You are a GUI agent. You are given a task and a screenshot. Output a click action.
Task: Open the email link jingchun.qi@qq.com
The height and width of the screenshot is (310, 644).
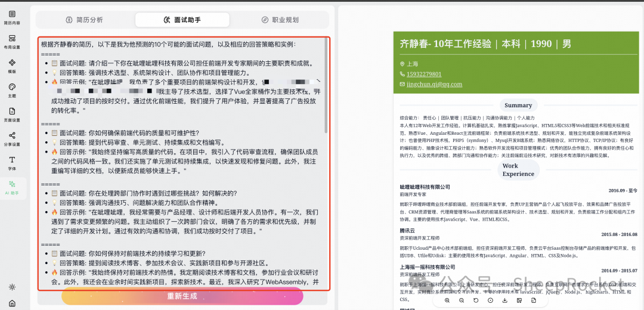click(x=434, y=84)
